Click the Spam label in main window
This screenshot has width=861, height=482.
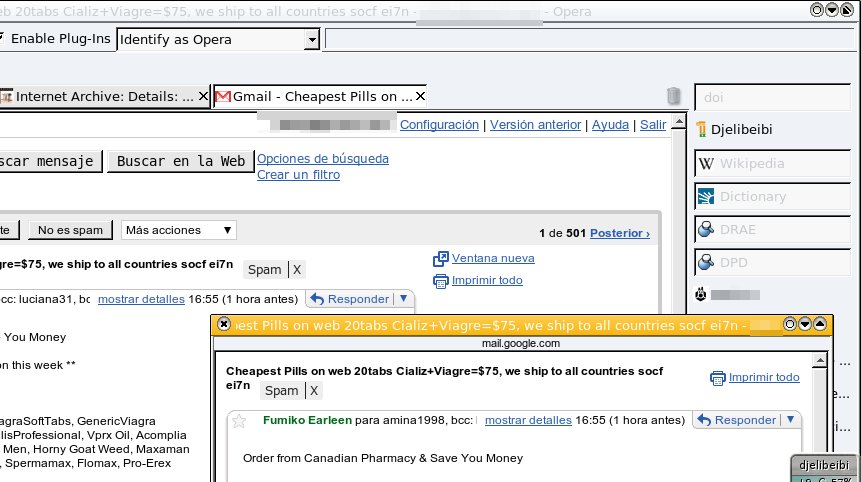(x=264, y=270)
